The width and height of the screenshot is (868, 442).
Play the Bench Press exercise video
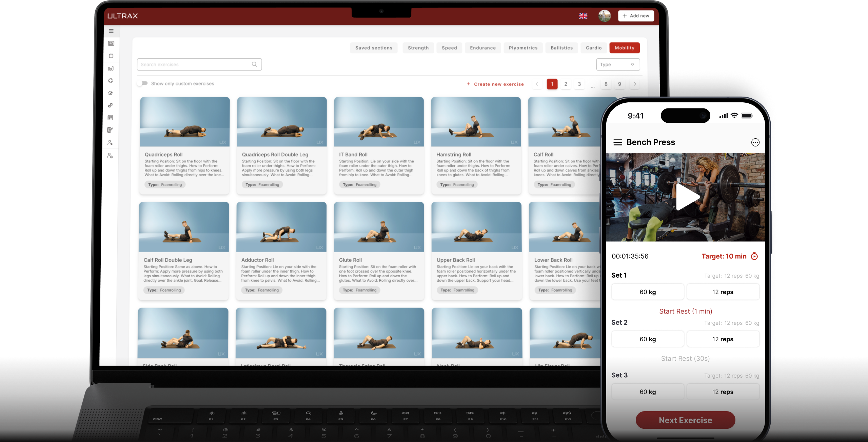(686, 197)
